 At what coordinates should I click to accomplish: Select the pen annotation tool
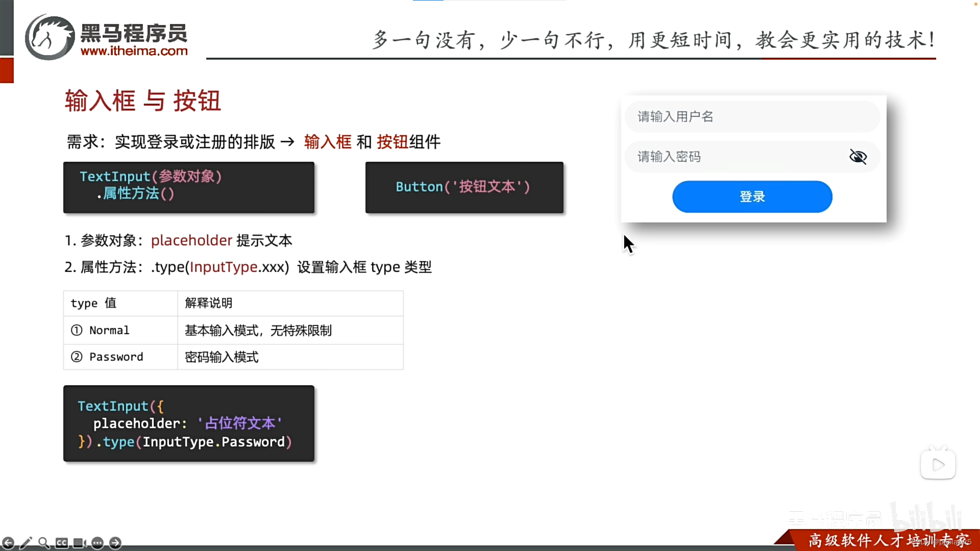tap(26, 543)
